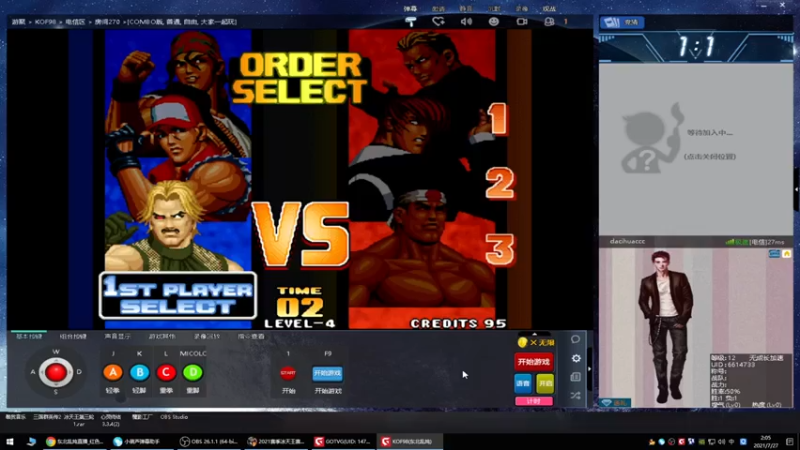Click the blue 开始游戏 key button

pyautogui.click(x=328, y=373)
